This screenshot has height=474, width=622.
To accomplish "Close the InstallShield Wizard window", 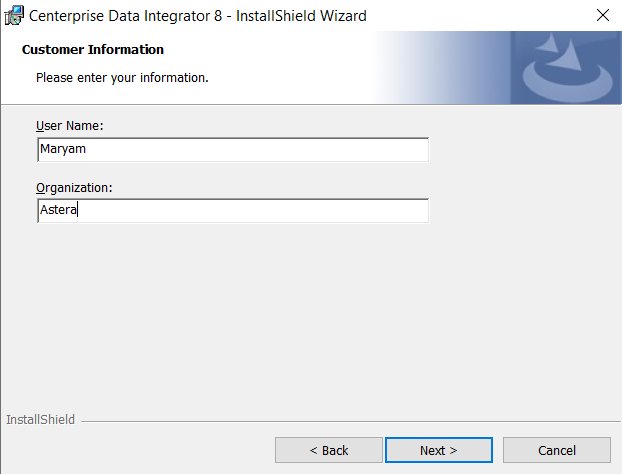I will 602,15.
